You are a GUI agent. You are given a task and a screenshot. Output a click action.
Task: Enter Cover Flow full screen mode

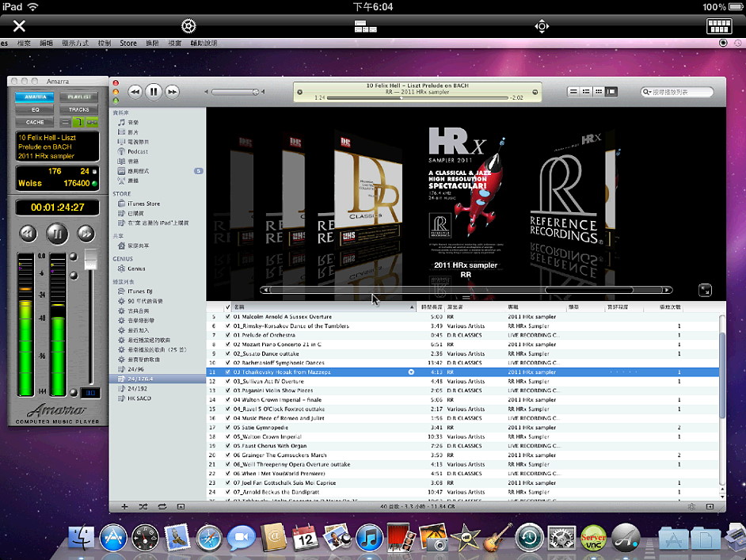705,290
